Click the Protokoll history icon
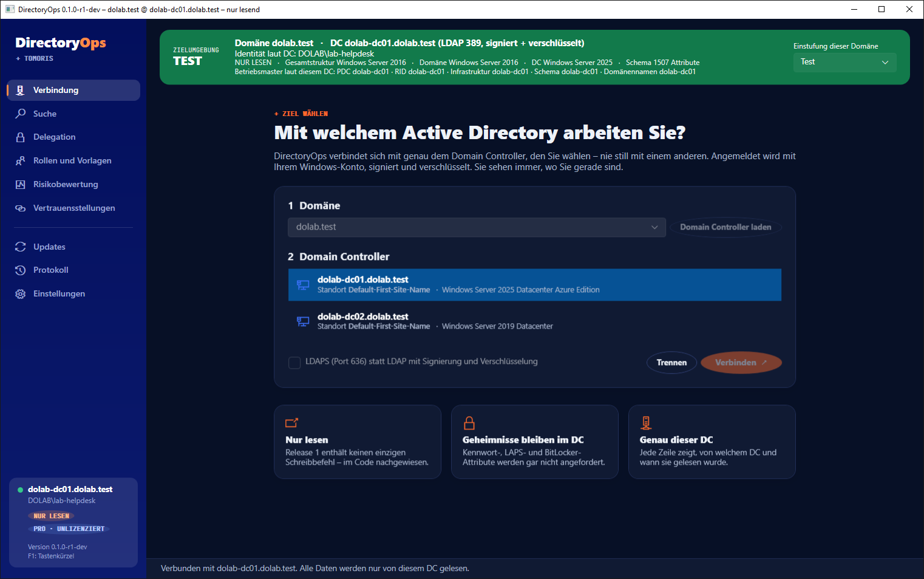Viewport: 924px width, 579px height. pos(21,270)
